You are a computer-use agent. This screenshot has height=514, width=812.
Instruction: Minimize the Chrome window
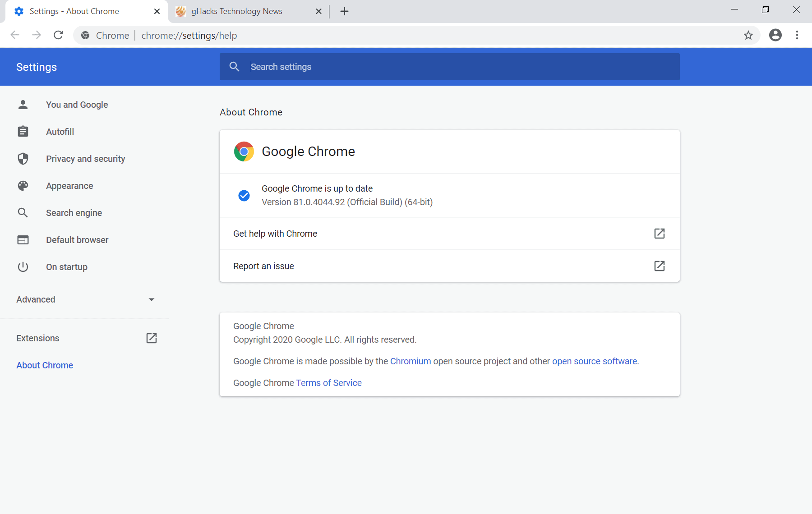734,10
